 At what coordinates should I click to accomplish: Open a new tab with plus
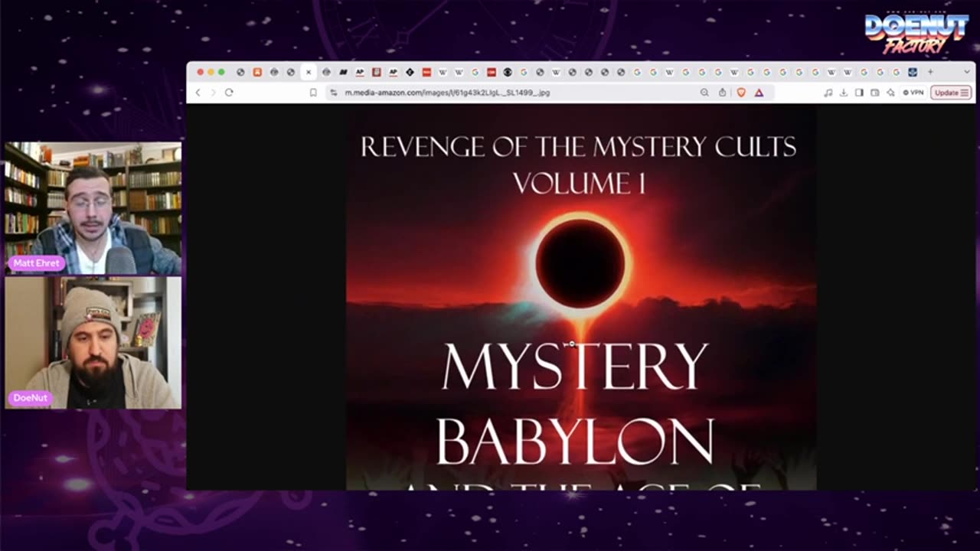click(x=930, y=72)
